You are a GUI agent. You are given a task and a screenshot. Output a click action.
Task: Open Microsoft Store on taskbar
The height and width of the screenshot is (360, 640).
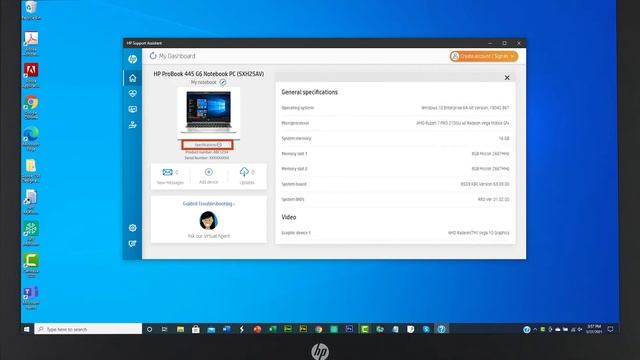196,329
